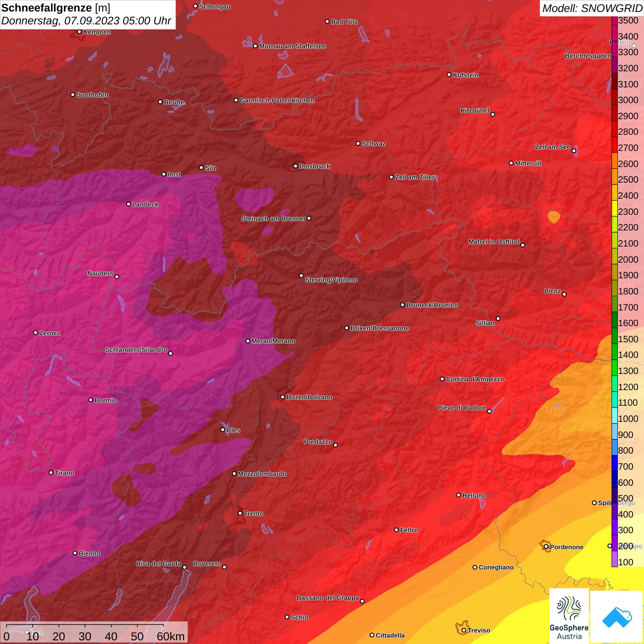Viewport: 644px width, 644px height.
Task: Click the Innsbruck city label
Action: (315, 166)
